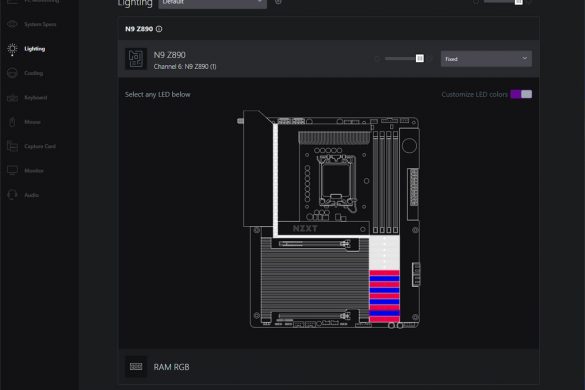Switch to the Monitor menu item
Viewport: 585px width, 390px height.
34,171
